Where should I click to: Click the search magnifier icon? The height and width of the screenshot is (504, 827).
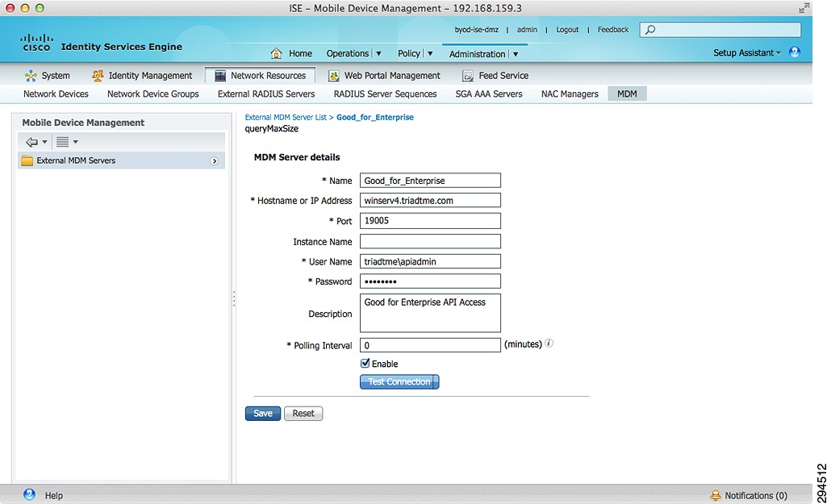(651, 30)
